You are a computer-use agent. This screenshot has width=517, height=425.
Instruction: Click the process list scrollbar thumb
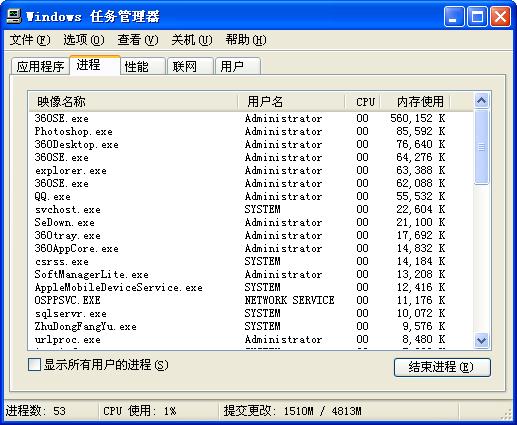coord(481,147)
